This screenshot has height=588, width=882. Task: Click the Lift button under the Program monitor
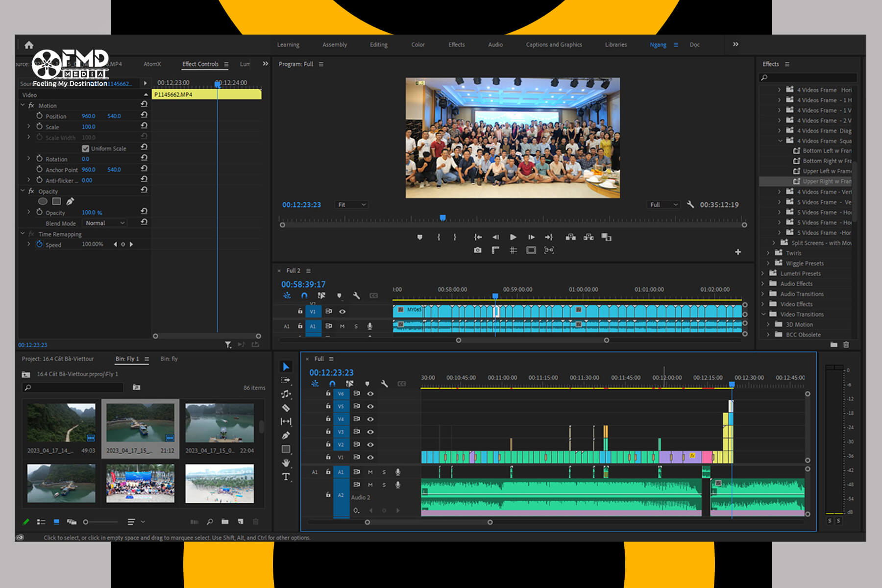point(571,237)
